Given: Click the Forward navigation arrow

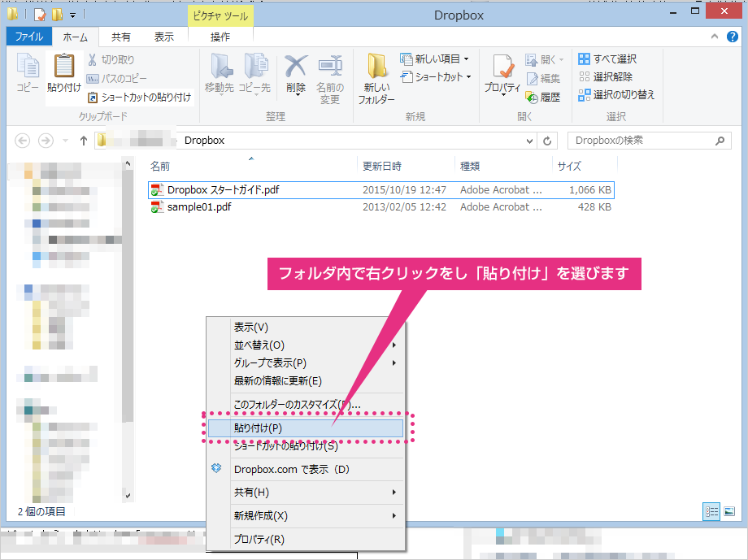Looking at the screenshot, I should click(46, 141).
